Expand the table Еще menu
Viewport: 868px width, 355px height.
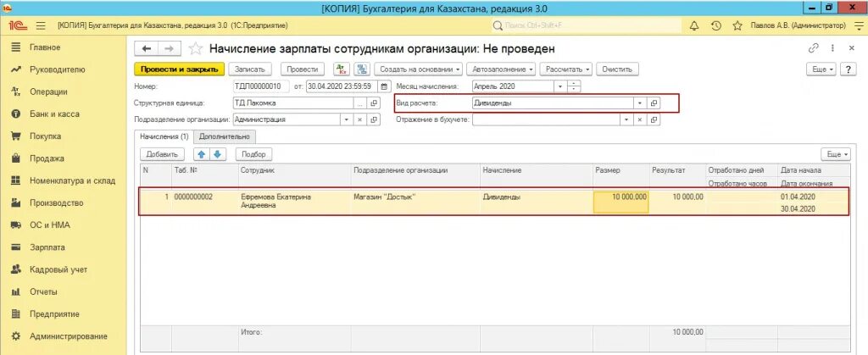click(836, 154)
